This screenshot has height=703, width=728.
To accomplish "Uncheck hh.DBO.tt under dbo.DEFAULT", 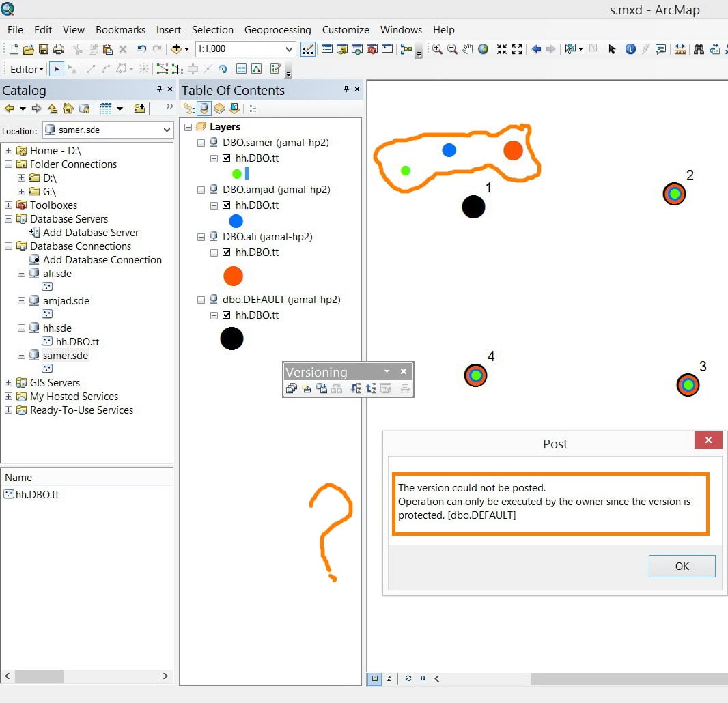I will point(227,315).
